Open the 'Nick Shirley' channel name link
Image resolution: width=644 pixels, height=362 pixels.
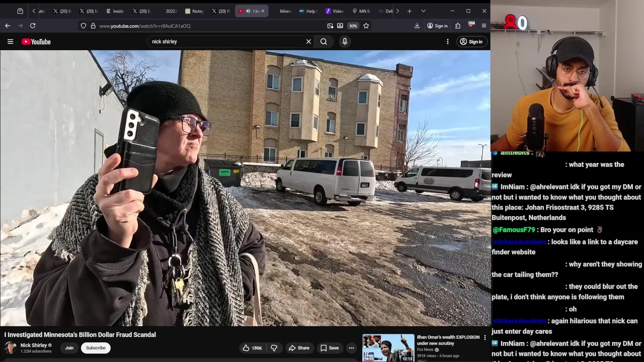pos(33,345)
